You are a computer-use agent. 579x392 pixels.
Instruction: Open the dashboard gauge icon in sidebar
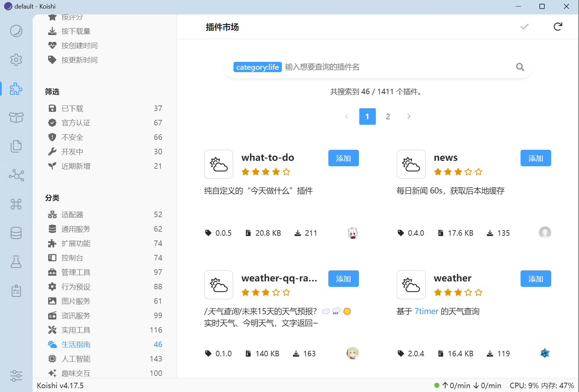click(16, 31)
